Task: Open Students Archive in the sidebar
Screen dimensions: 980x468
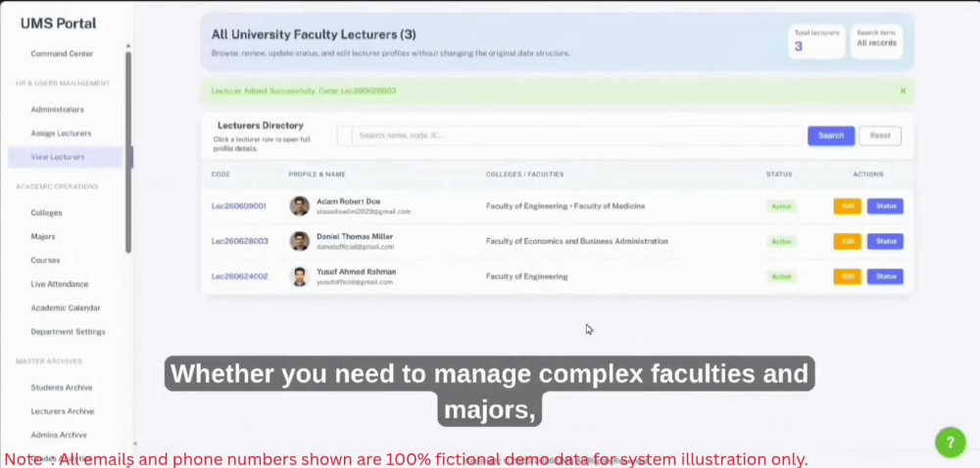Action: tap(61, 388)
